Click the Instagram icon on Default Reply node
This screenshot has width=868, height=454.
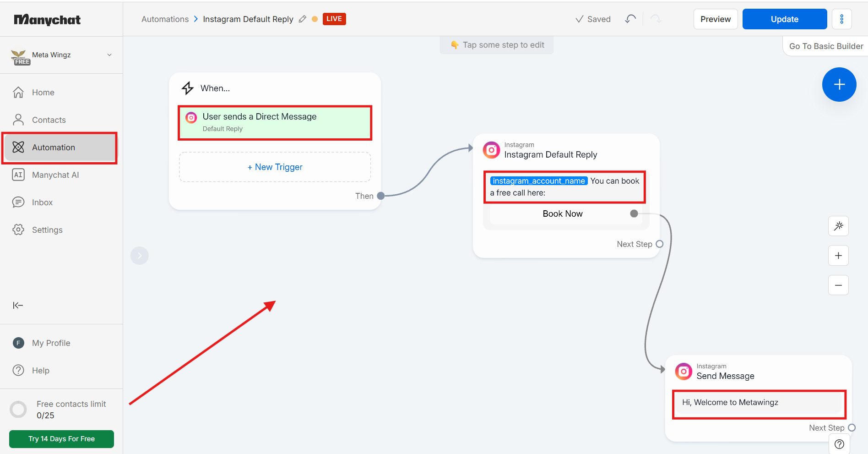(491, 150)
